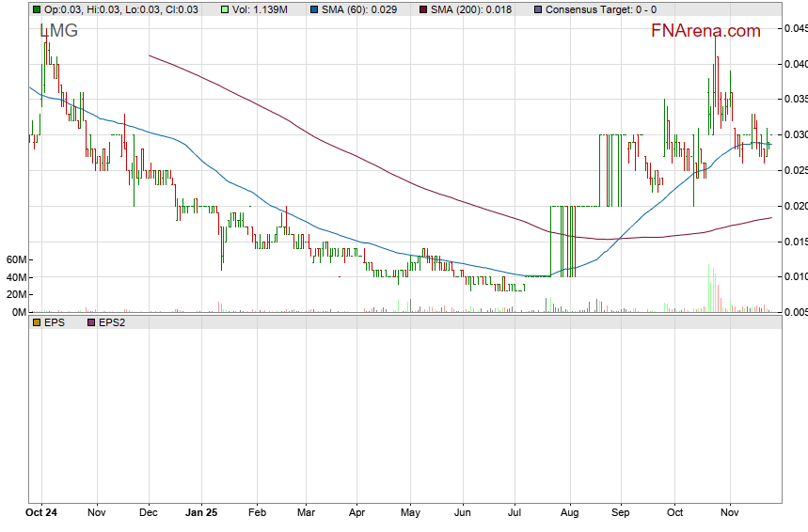The width and height of the screenshot is (808, 532).
Task: Click the green OHLC legend swatch
Action: (37, 9)
